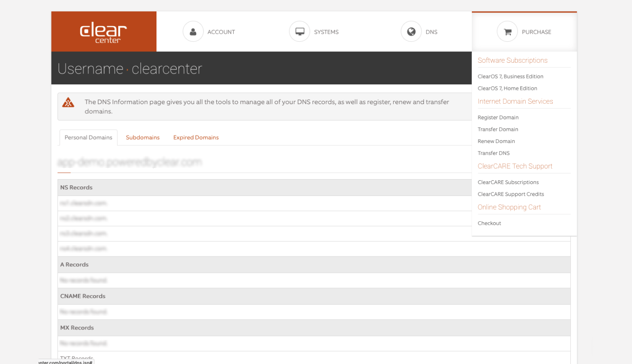Click the Purchase shopping cart icon
The width and height of the screenshot is (632, 364).
[507, 32]
